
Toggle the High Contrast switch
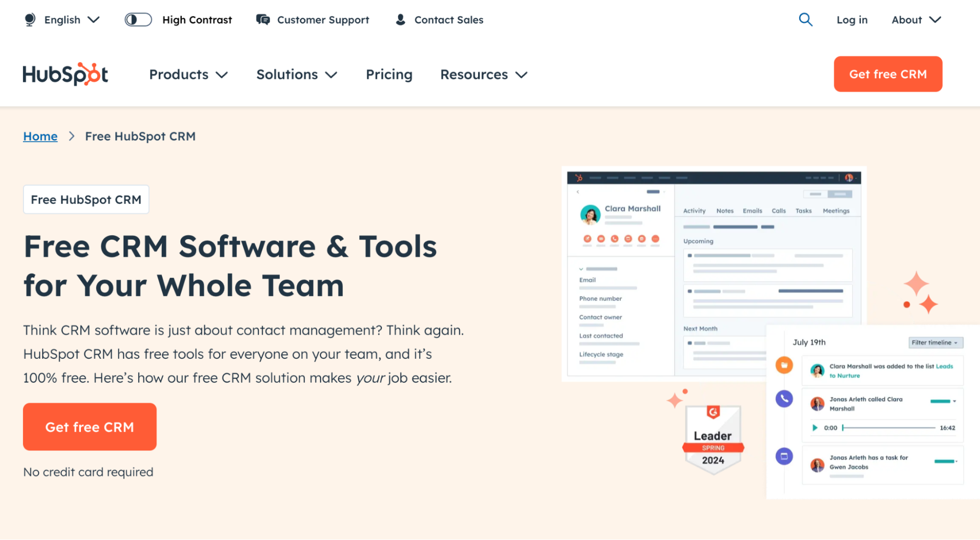(x=138, y=20)
